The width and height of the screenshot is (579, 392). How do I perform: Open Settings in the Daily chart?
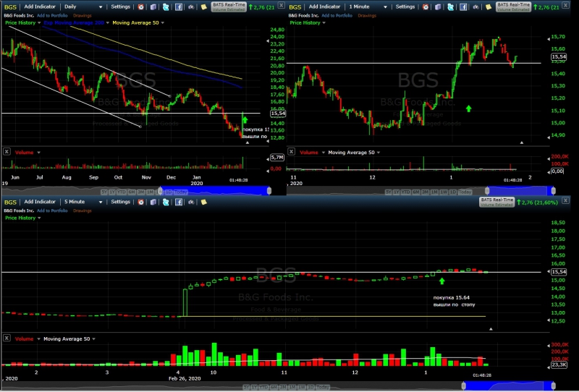[x=120, y=7]
